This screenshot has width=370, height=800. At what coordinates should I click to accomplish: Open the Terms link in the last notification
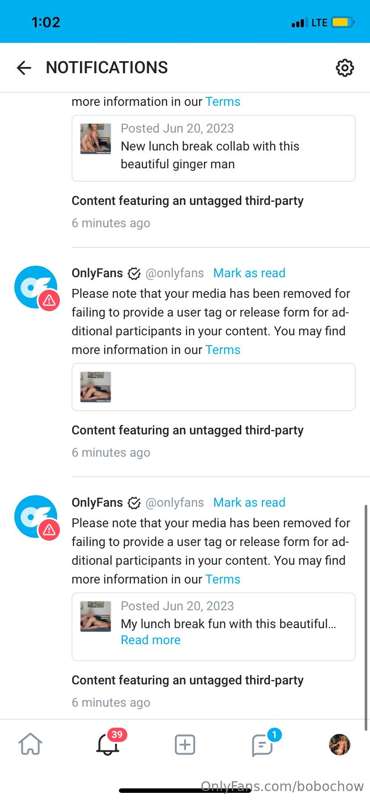223,580
